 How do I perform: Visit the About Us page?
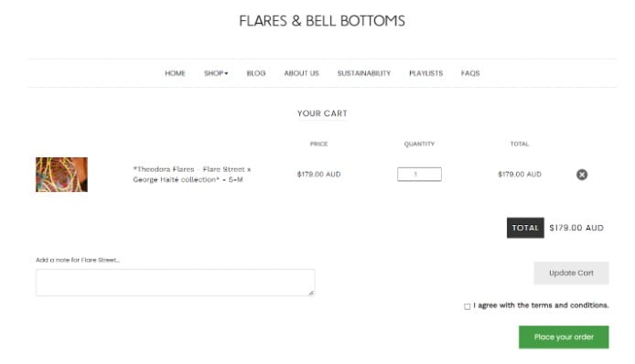[x=301, y=73]
